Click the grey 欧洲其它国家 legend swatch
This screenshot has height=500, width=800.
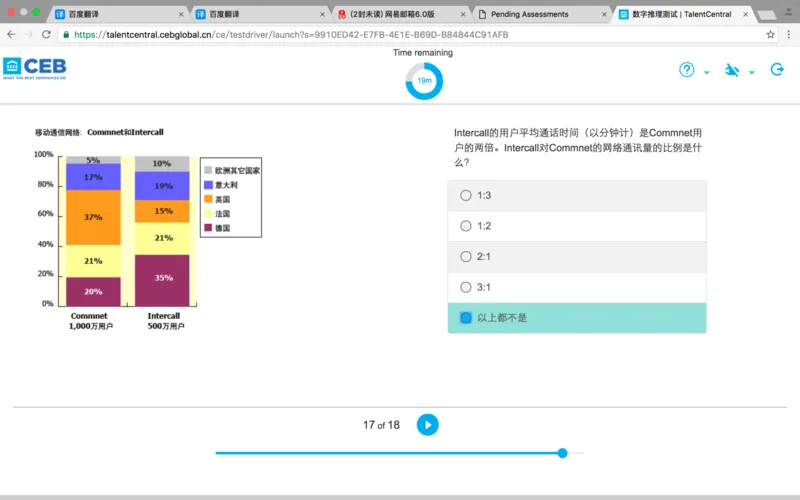[208, 170]
